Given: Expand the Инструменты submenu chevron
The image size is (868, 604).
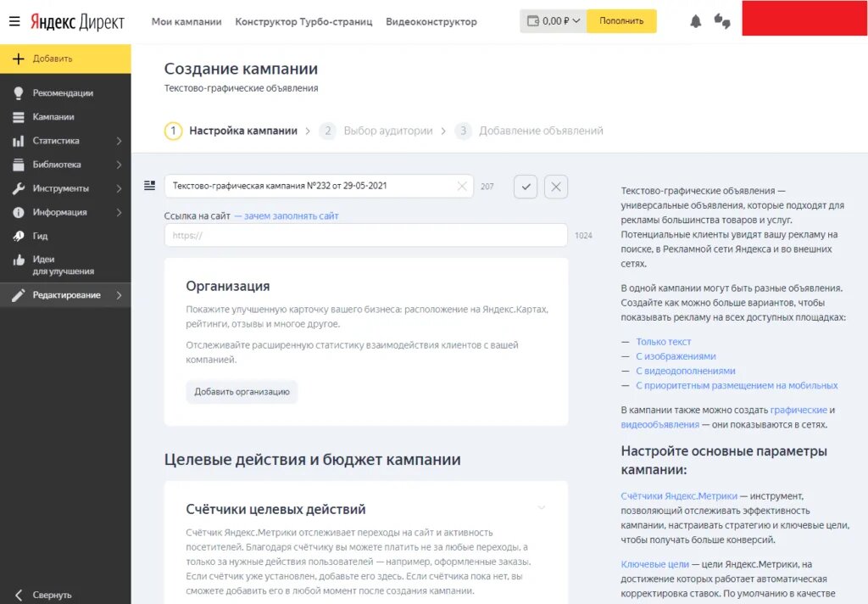Looking at the screenshot, I should [x=119, y=188].
